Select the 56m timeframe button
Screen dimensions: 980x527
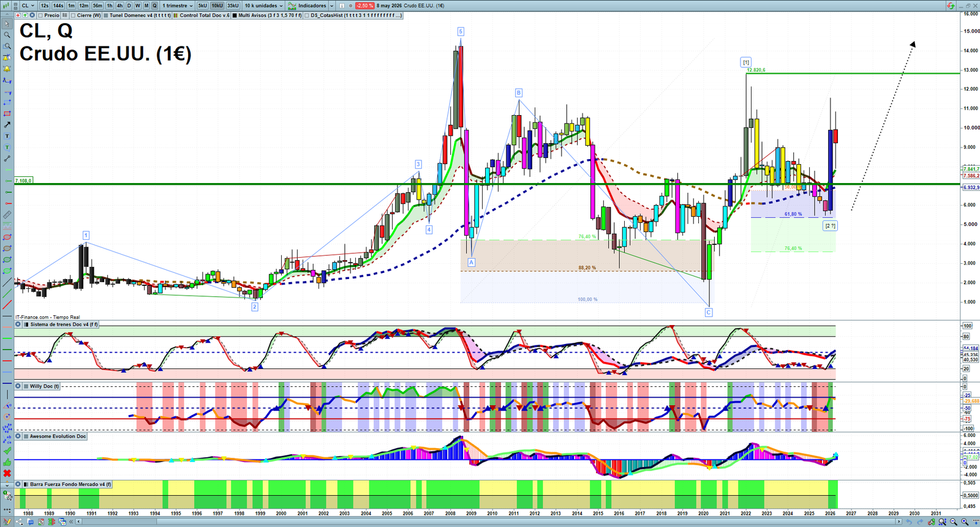[97, 6]
